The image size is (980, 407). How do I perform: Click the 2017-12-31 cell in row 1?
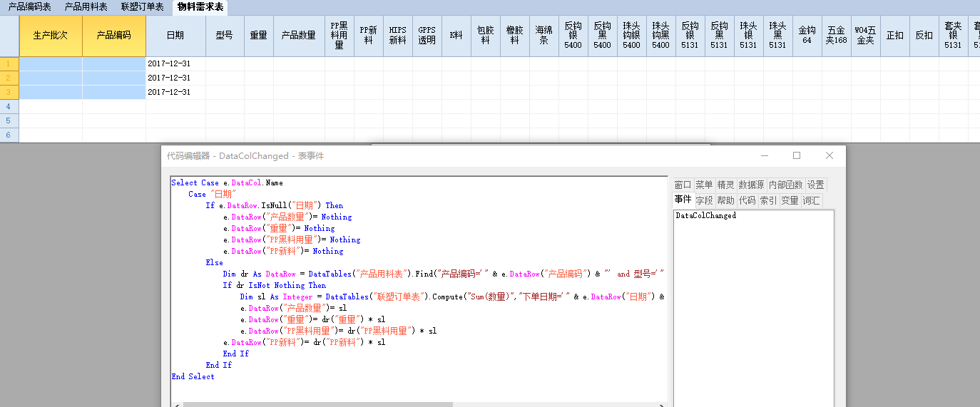[x=175, y=63]
